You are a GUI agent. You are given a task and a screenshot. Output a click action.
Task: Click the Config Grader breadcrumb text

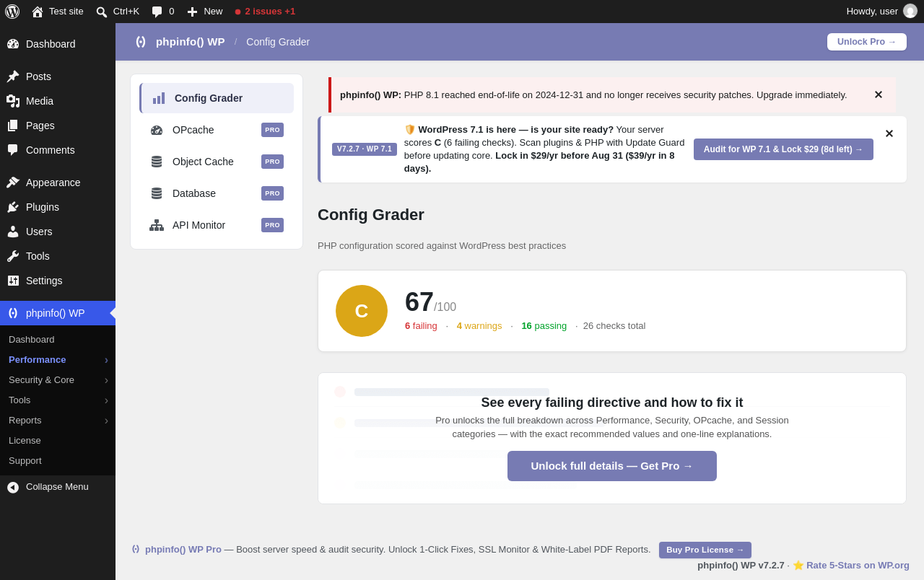pyautogui.click(x=278, y=42)
